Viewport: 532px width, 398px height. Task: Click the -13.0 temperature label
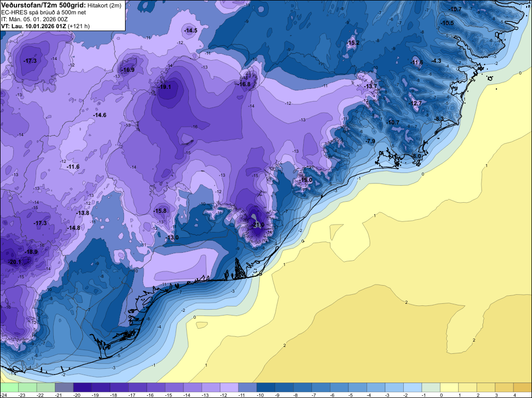(x=172, y=237)
